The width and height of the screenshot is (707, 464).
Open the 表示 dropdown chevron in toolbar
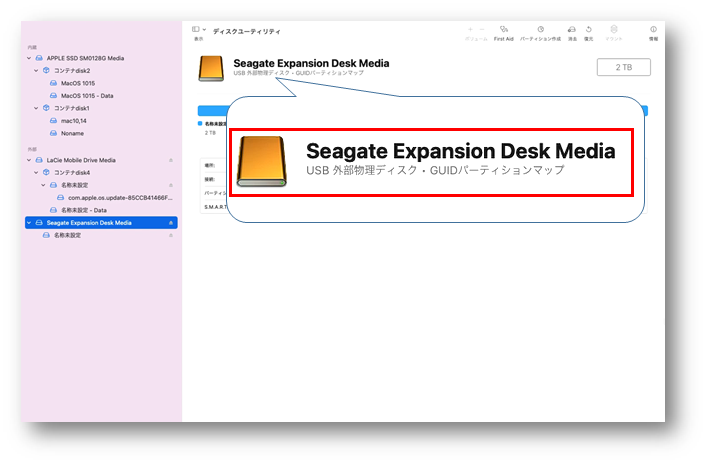tap(204, 29)
